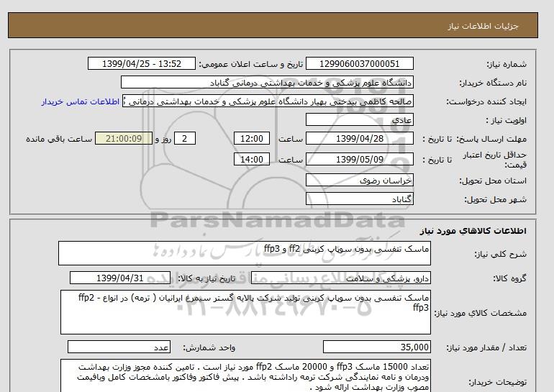Click the delivery city field گناباد
Image resolution: width=554 pixels, height=392 pixels.
coord(359,199)
